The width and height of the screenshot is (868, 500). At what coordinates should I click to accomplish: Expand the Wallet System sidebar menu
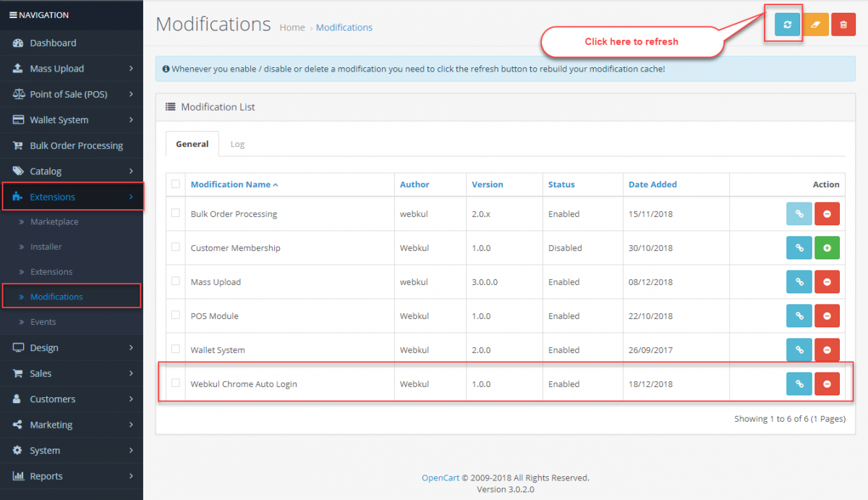point(72,120)
